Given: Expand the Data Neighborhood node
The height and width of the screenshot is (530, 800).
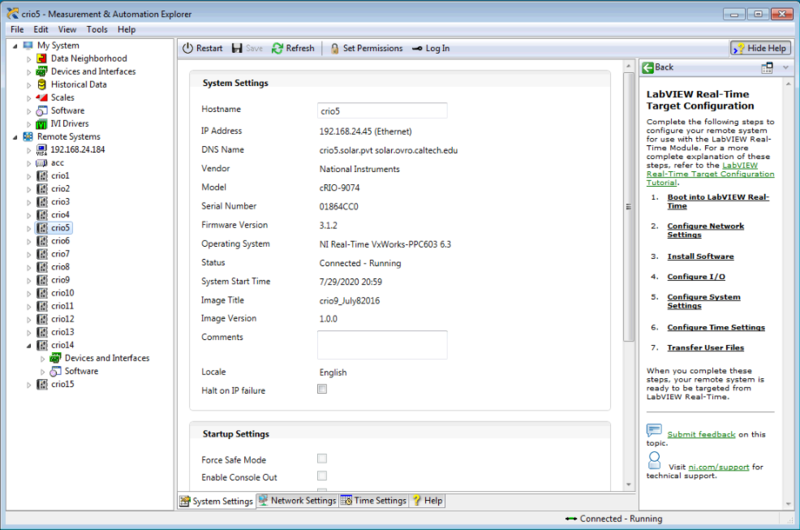Looking at the screenshot, I should point(29,59).
